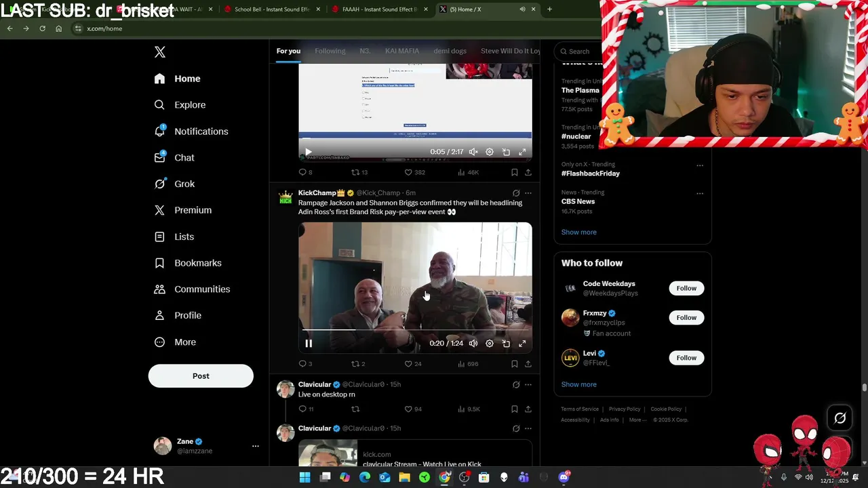The image size is (868, 488).
Task: Open Discord from the taskbar
Action: click(564, 477)
